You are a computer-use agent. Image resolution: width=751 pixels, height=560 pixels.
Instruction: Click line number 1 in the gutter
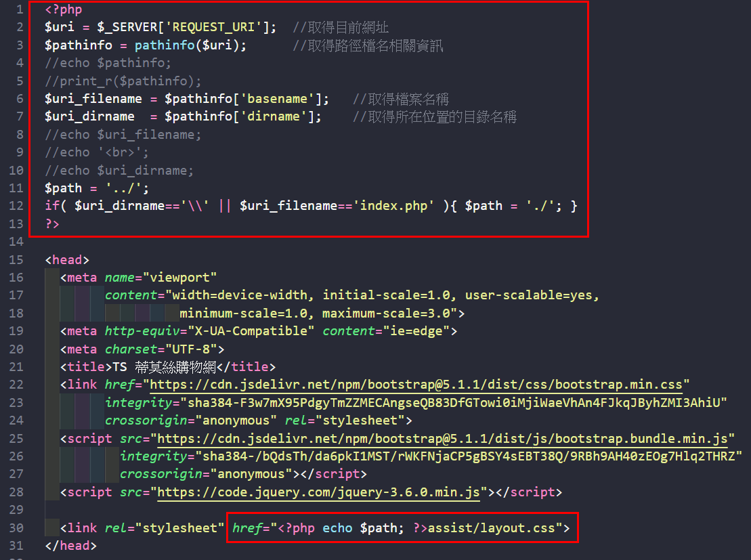pyautogui.click(x=20, y=10)
